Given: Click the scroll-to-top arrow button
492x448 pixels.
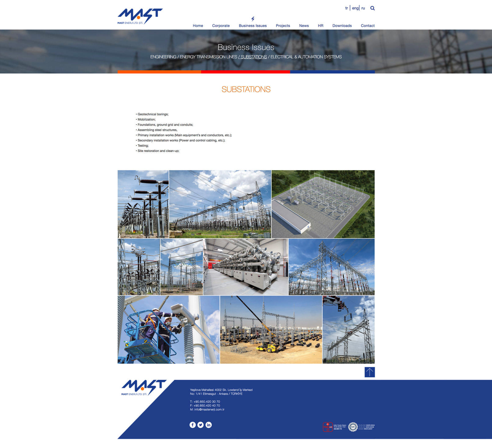Looking at the screenshot, I should (369, 372).
